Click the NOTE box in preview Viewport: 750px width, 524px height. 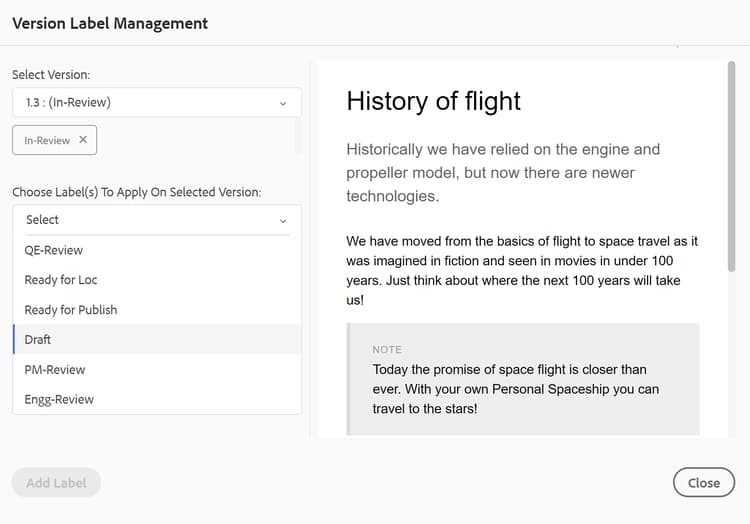click(522, 379)
